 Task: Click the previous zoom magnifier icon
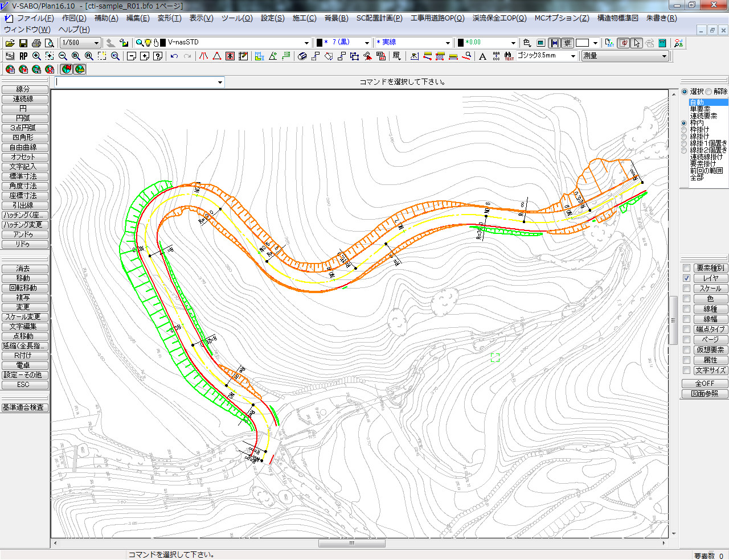115,56
